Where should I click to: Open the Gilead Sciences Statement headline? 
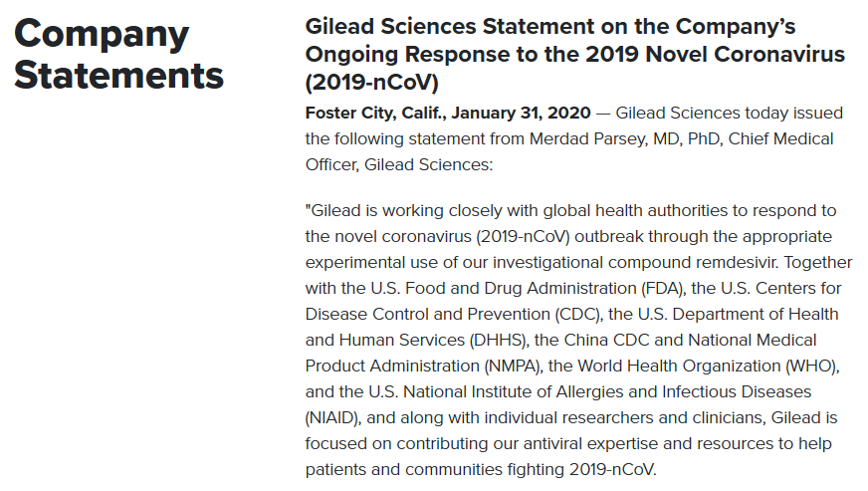point(574,54)
